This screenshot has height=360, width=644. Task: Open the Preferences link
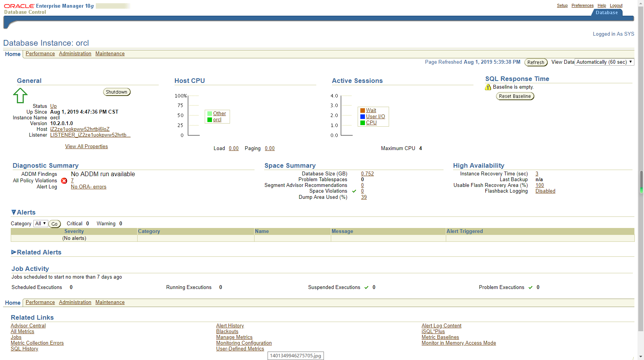tap(582, 5)
